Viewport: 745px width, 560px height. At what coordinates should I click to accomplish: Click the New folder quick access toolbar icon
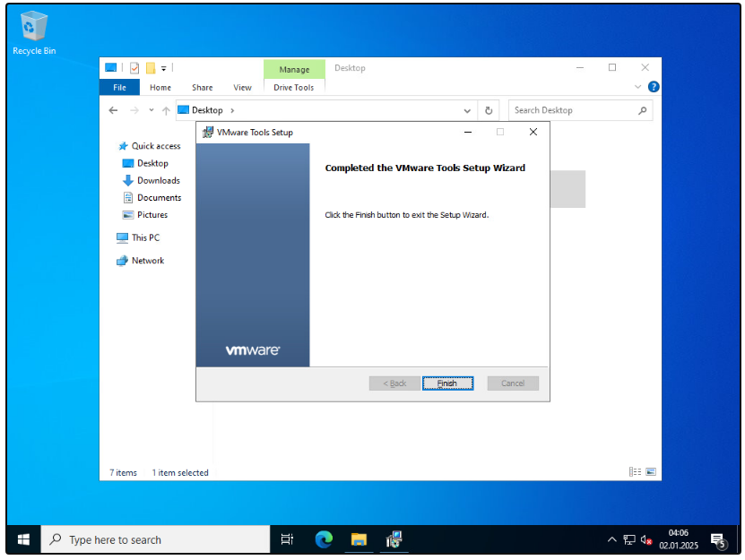(x=151, y=68)
